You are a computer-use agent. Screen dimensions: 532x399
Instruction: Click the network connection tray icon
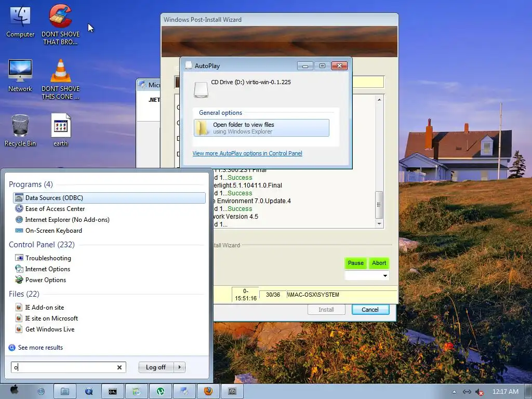tap(467, 392)
